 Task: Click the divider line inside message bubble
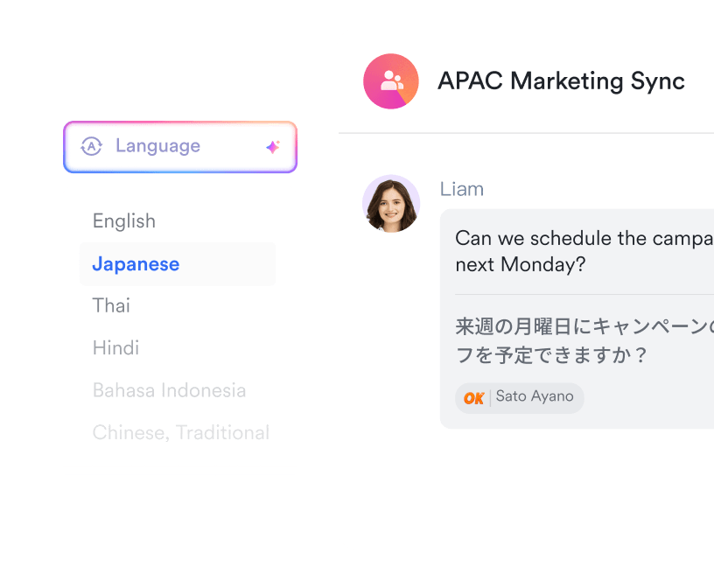click(x=584, y=295)
